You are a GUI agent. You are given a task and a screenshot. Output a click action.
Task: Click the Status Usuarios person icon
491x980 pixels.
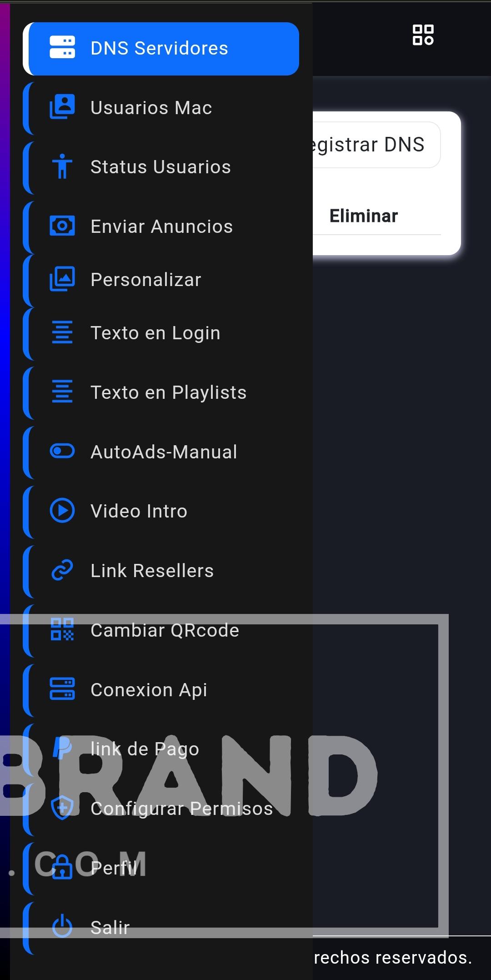click(x=62, y=166)
